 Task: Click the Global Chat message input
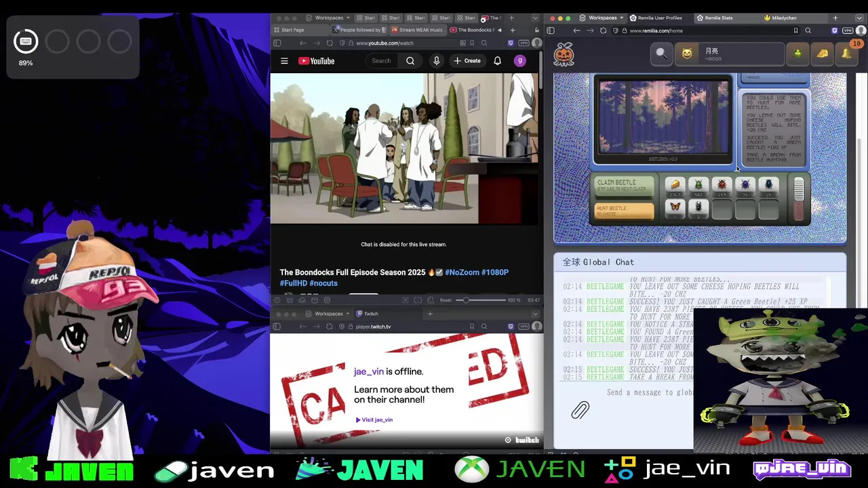(649, 392)
